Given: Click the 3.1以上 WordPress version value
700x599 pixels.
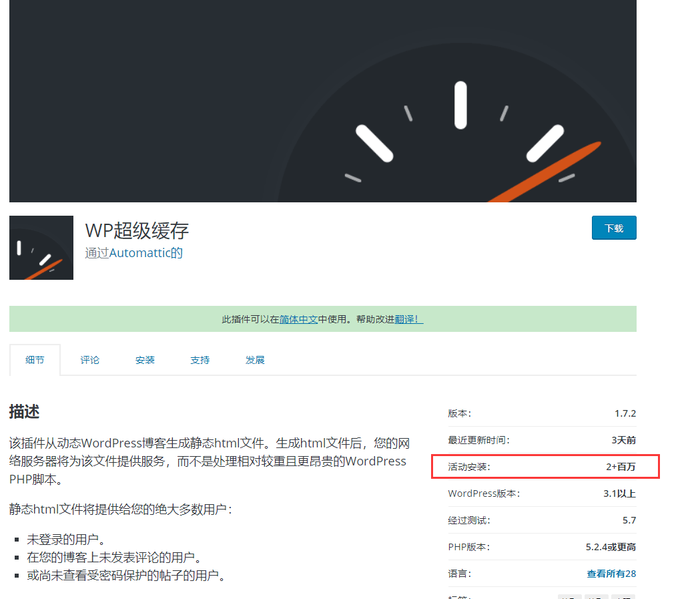Looking at the screenshot, I should click(x=620, y=493).
